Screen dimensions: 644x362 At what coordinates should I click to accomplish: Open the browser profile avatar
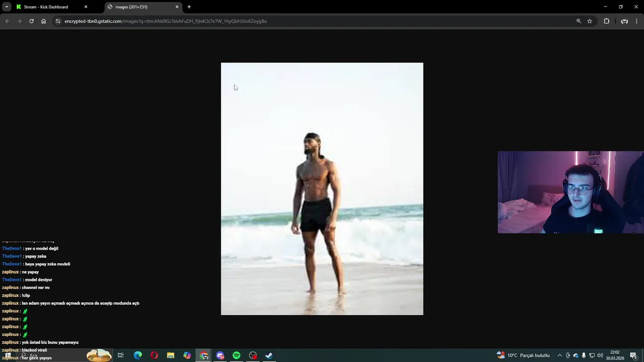point(624,21)
